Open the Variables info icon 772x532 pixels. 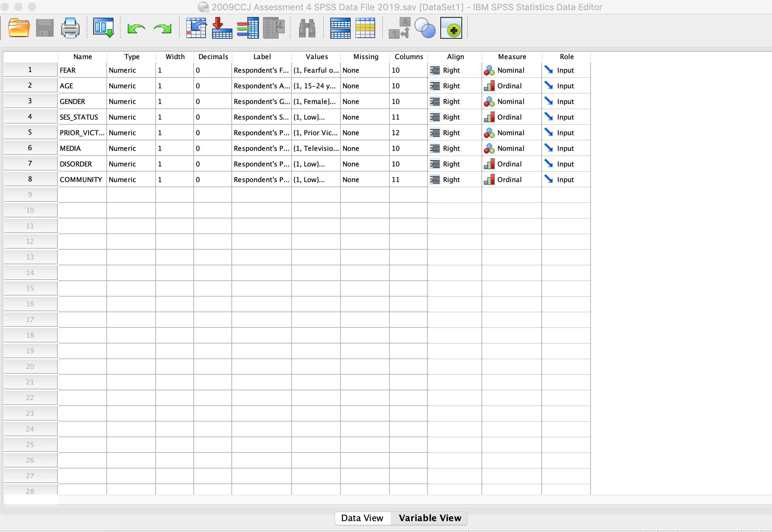pyautogui.click(x=248, y=28)
